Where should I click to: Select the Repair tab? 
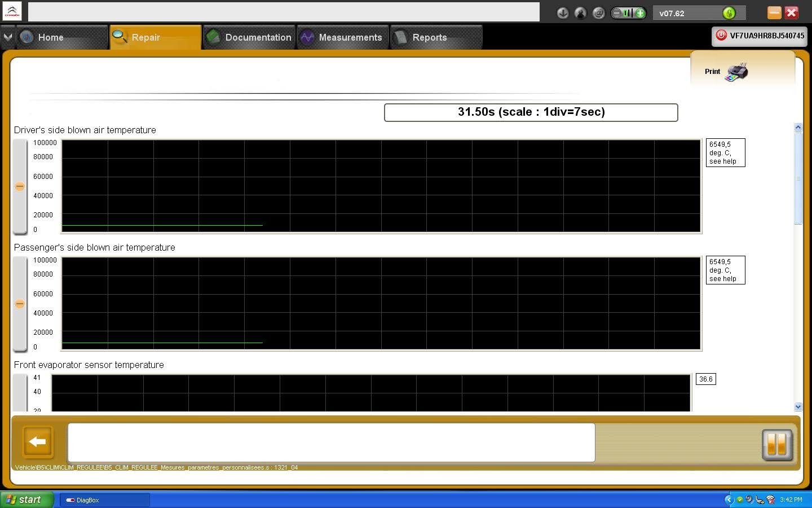(x=156, y=37)
